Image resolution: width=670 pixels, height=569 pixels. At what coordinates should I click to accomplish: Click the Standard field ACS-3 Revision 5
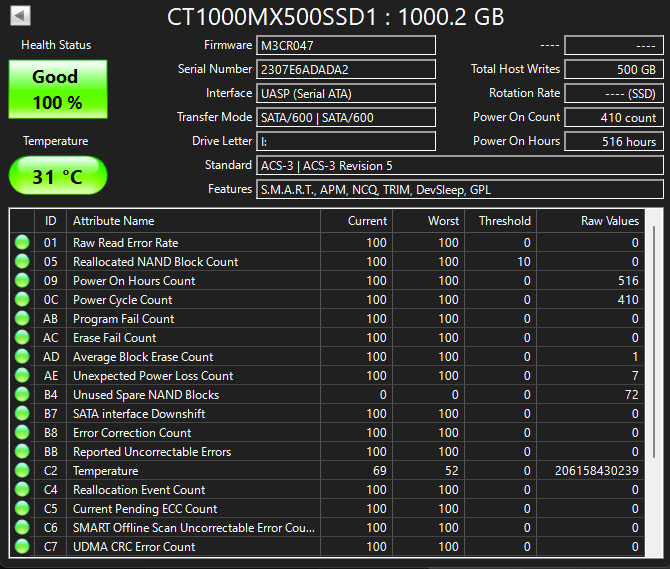tap(460, 165)
